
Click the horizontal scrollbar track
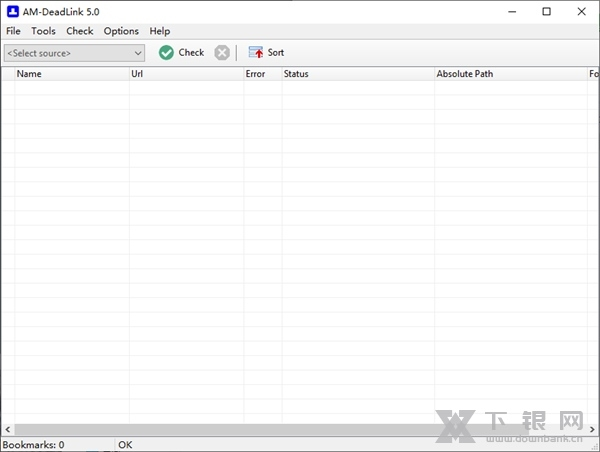300,429
